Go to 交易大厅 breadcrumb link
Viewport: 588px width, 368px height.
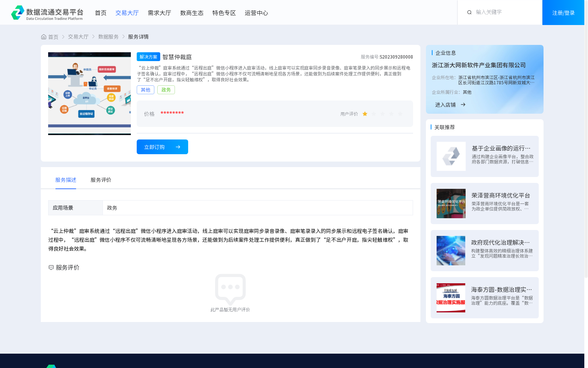[x=78, y=37]
